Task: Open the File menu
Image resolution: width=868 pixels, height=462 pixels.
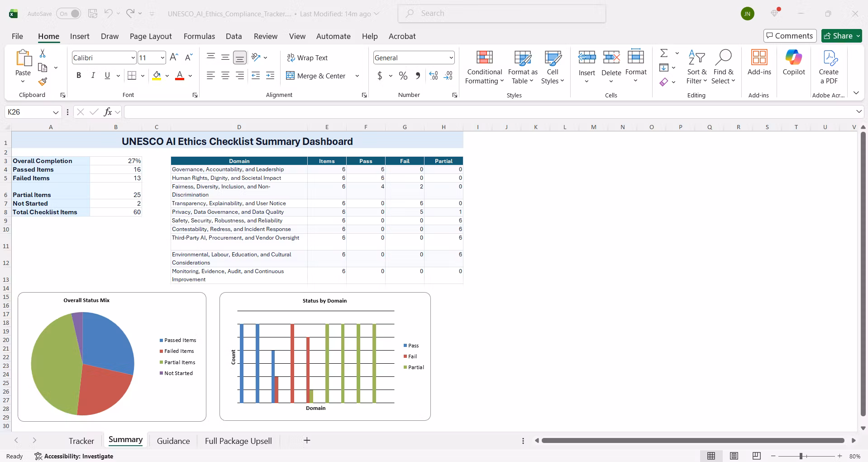Action: click(17, 36)
